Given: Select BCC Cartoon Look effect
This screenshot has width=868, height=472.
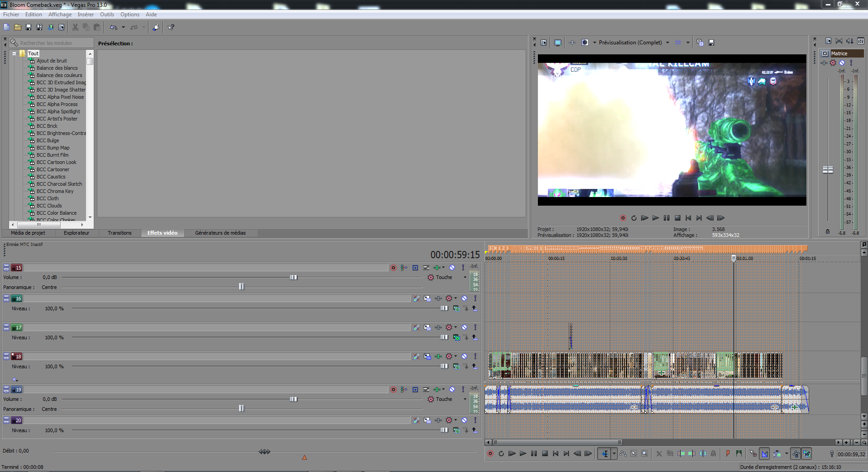Looking at the screenshot, I should (56, 162).
